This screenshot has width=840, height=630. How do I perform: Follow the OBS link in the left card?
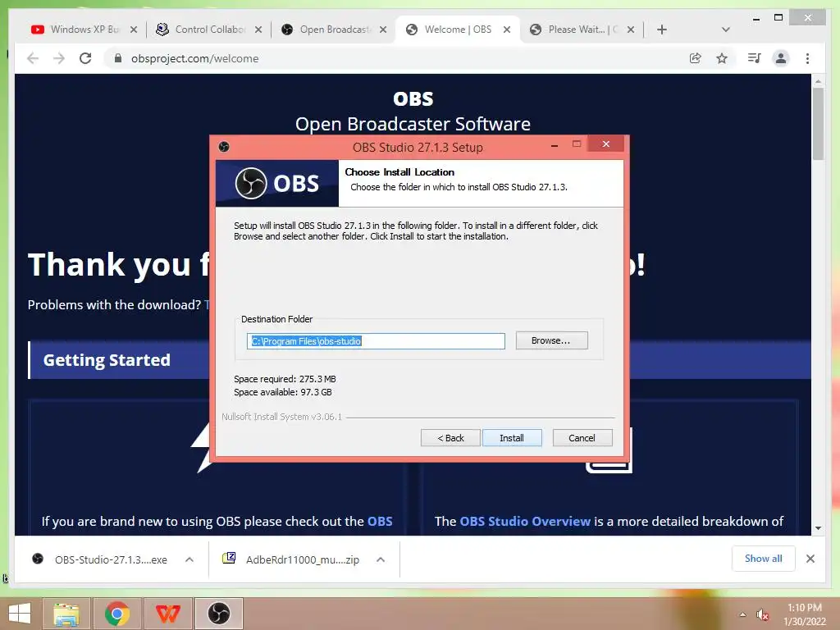pos(380,521)
